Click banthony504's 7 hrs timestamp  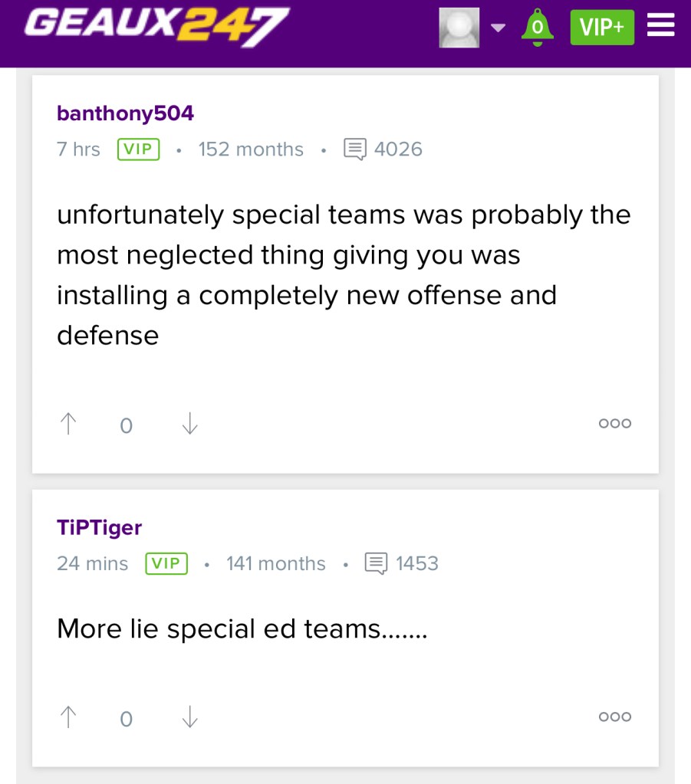[x=78, y=149]
